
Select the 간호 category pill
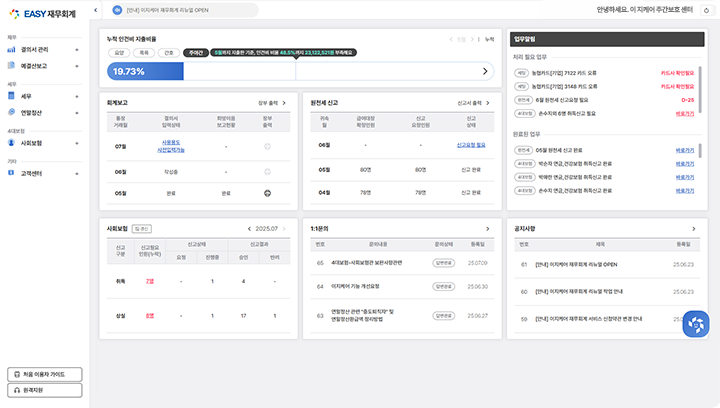pyautogui.click(x=169, y=53)
